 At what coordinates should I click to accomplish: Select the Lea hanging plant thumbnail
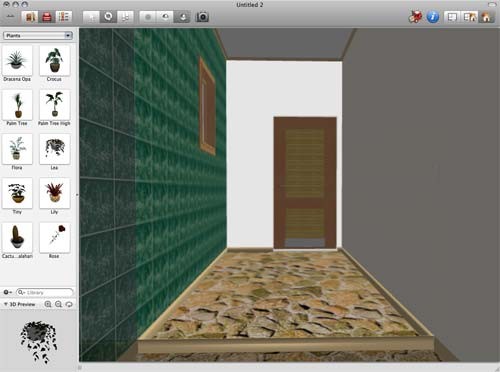pos(54,149)
